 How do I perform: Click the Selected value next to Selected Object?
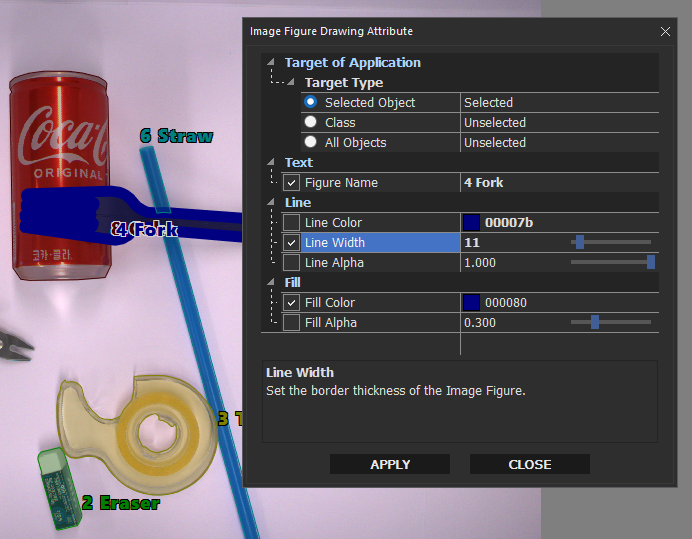[x=488, y=102]
